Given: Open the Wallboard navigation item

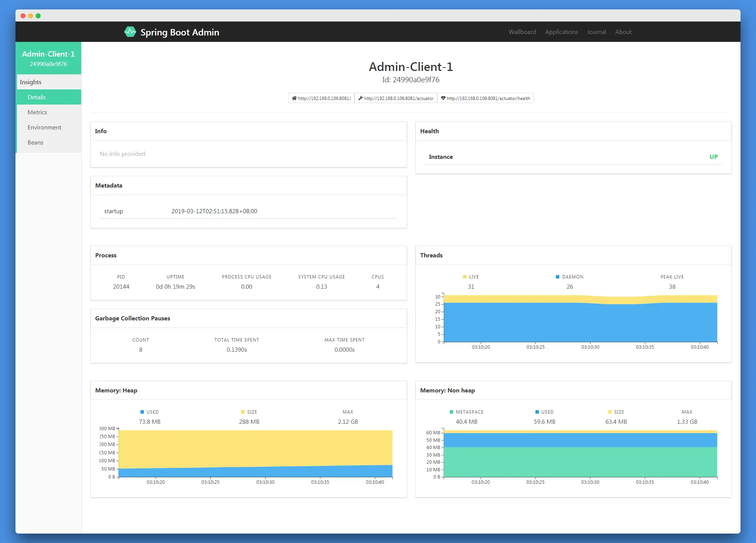Looking at the screenshot, I should tap(522, 32).
